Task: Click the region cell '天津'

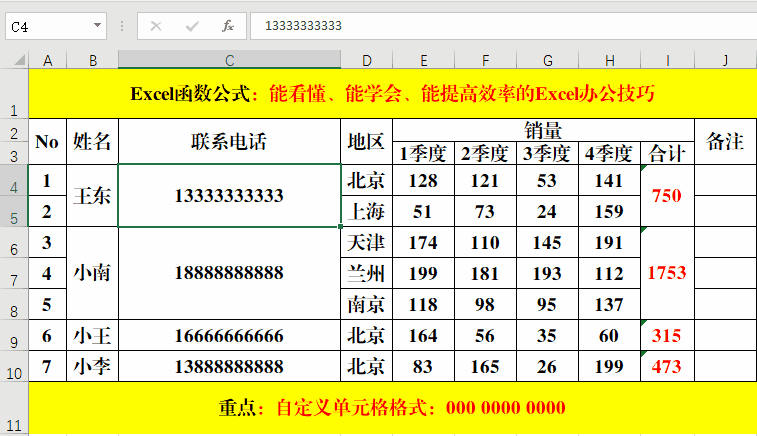Action: (366, 242)
